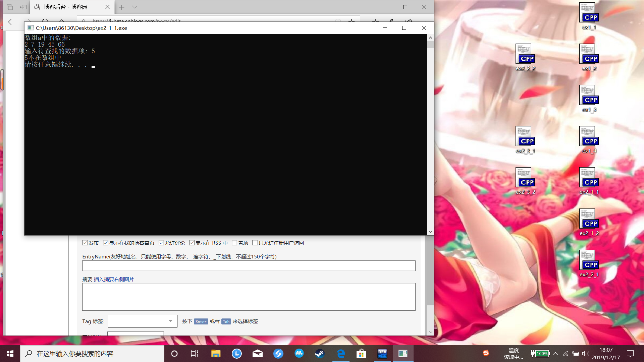Click the EntryName text field

(x=249, y=266)
